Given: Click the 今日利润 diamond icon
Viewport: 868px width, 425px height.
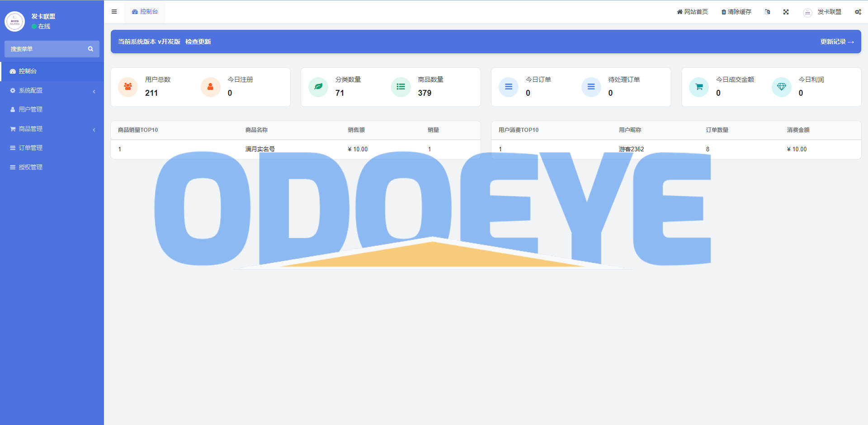Looking at the screenshot, I should coord(782,87).
